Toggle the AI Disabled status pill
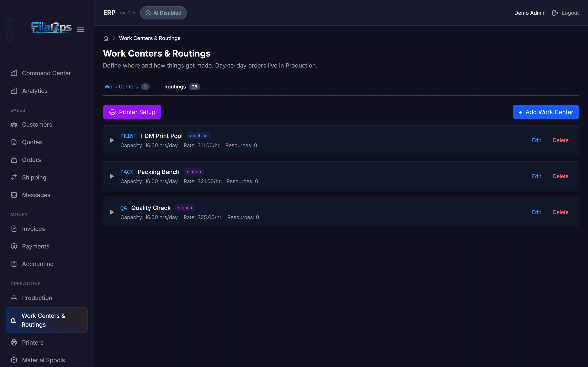This screenshot has height=367, width=588. pyautogui.click(x=163, y=13)
